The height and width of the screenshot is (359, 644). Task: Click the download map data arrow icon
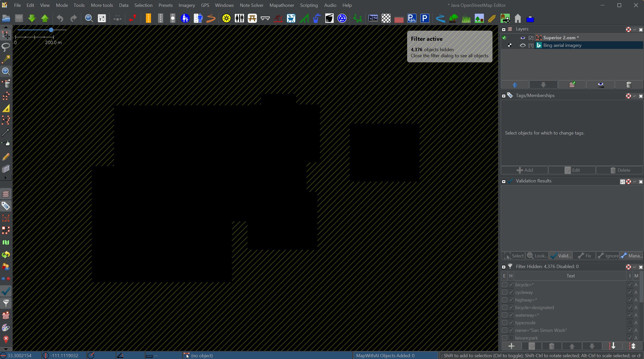tap(32, 18)
